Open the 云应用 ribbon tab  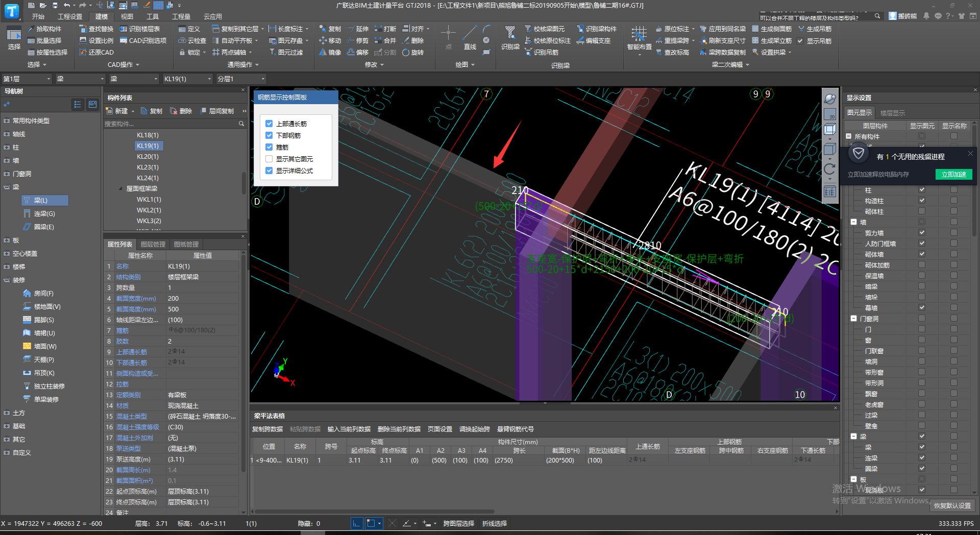[x=213, y=17]
